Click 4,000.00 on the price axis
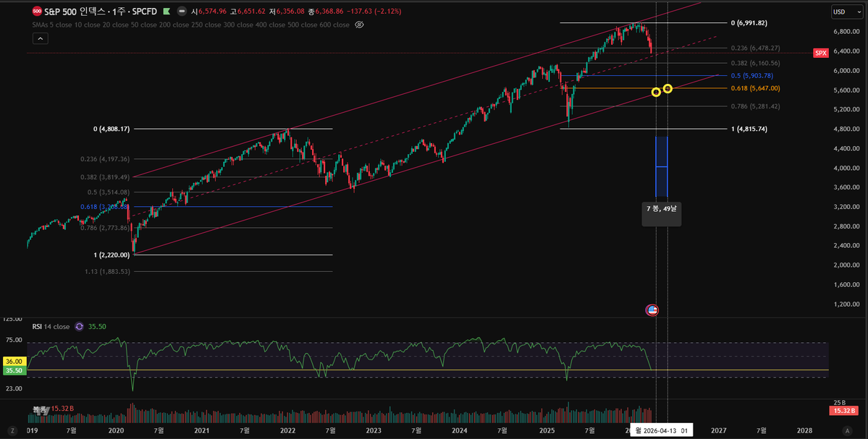The height and width of the screenshot is (439, 868). point(846,168)
